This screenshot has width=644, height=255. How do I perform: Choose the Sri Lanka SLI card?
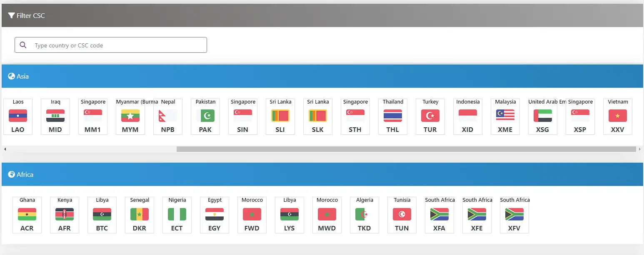pyautogui.click(x=280, y=116)
